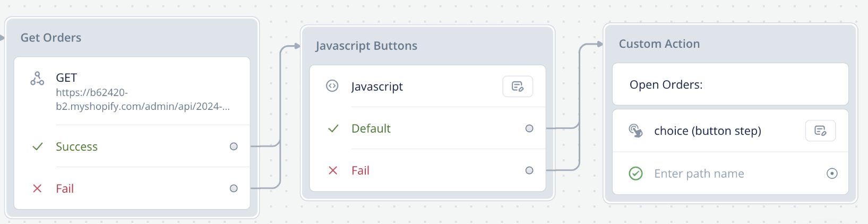Select the Javascript Fail output port
Viewport: 868px width, 224px height.
point(529,170)
